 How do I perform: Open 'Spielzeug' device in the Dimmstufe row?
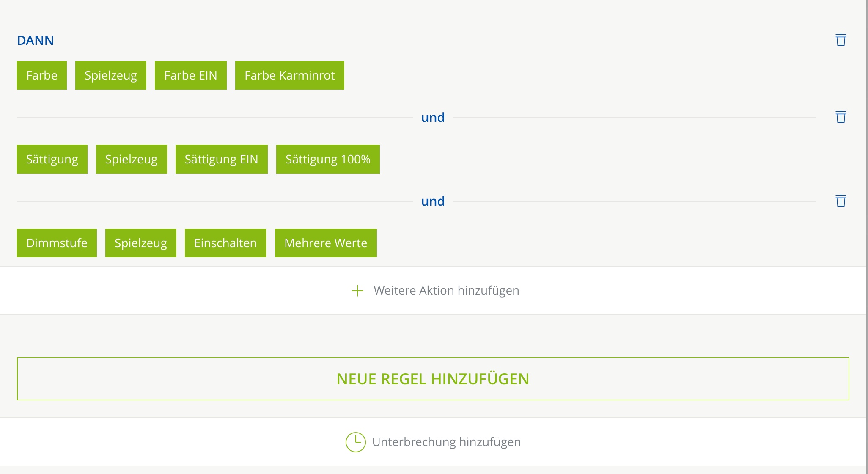tap(140, 243)
